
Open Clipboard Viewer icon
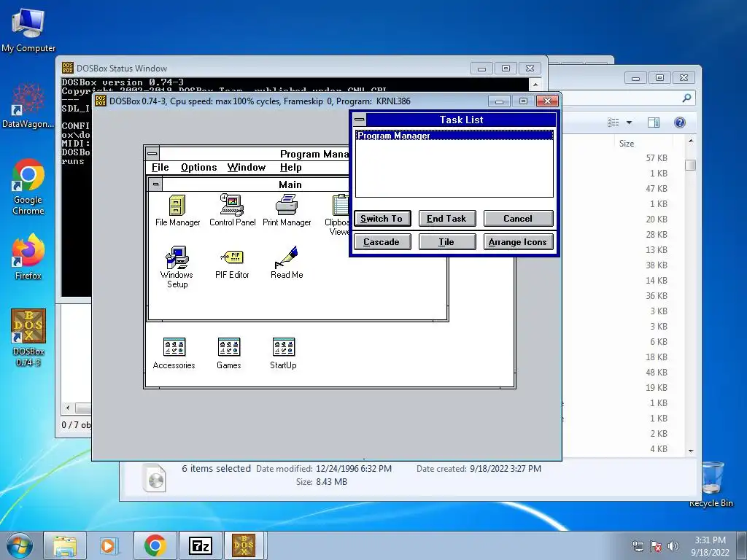[x=338, y=214]
